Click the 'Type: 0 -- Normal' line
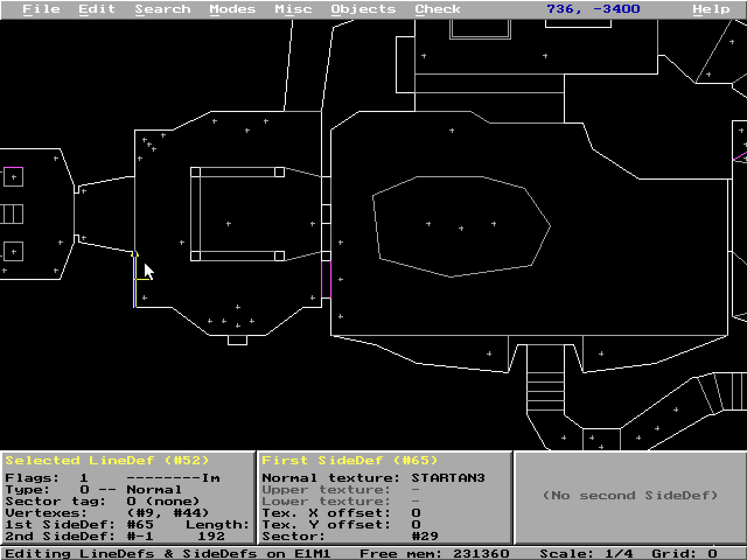Screen dimensions: 747x560 (x=93, y=489)
